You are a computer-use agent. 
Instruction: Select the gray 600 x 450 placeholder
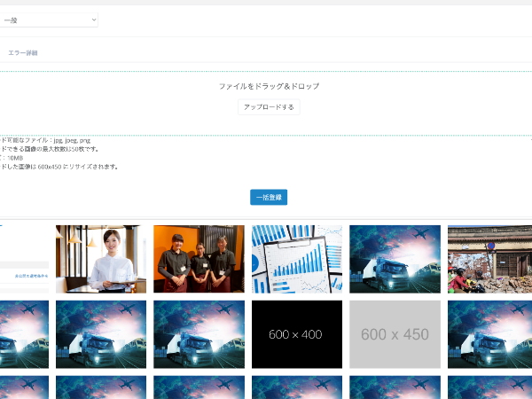point(395,333)
